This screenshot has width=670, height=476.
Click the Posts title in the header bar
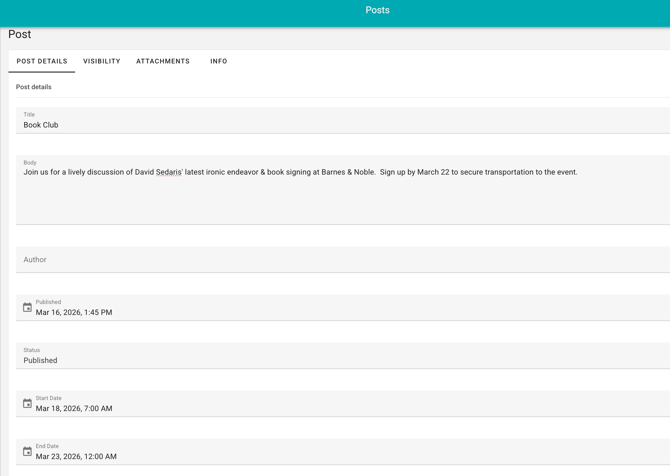(x=377, y=11)
